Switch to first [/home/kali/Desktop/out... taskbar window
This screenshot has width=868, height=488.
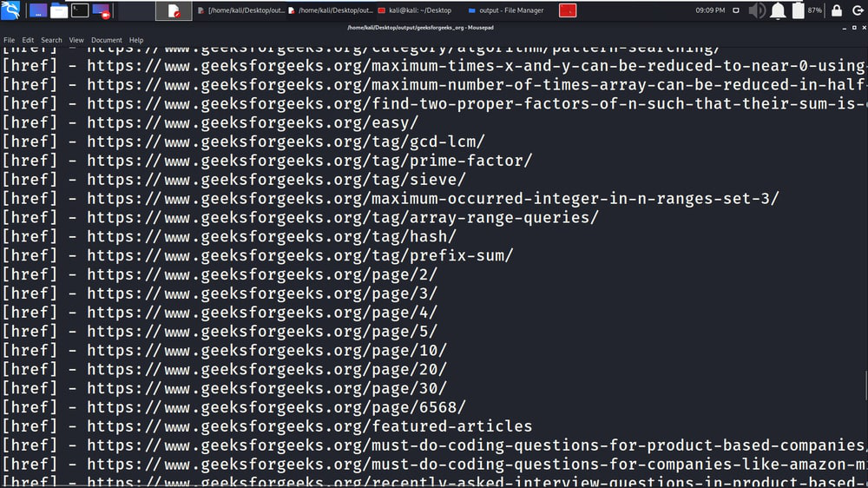coord(241,10)
